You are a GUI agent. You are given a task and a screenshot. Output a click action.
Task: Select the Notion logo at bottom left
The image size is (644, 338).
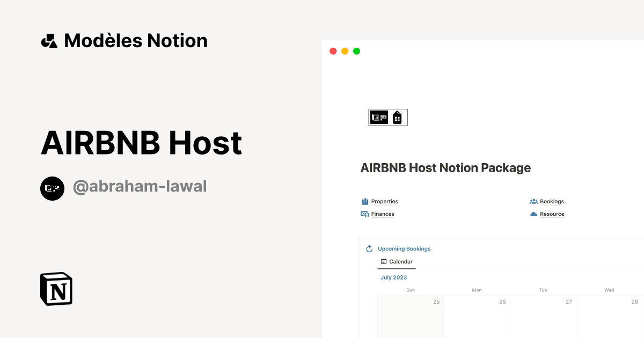pyautogui.click(x=55, y=289)
